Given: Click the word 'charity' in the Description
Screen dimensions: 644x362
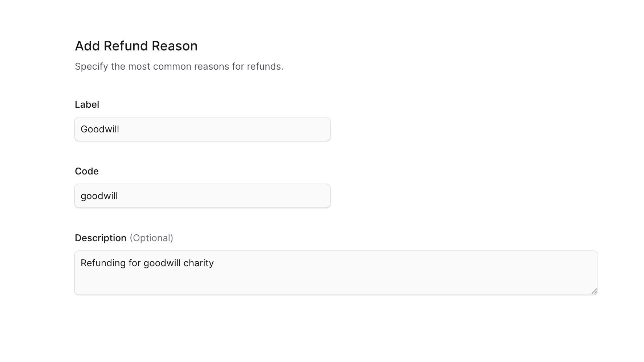Looking at the screenshot, I should 199,263.
